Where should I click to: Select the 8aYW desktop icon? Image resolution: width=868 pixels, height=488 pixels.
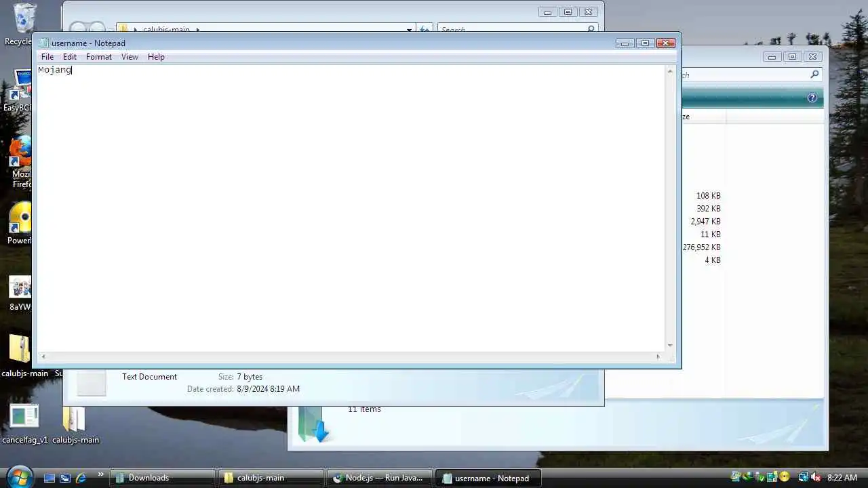point(20,293)
